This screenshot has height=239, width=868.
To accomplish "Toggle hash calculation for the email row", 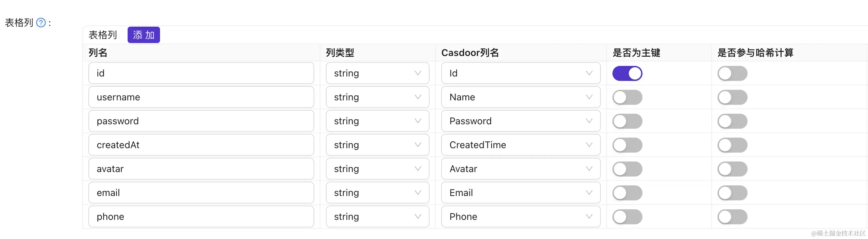I will pos(732,193).
